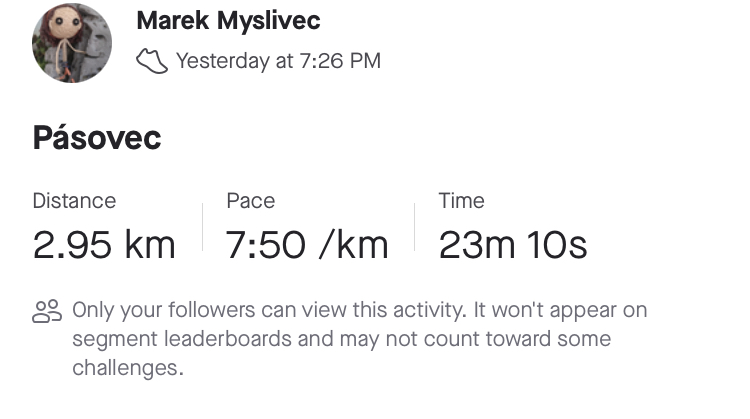This screenshot has height=419, width=750.
Task: Click 'segment leaderboards' in the notice
Action: tap(228, 339)
